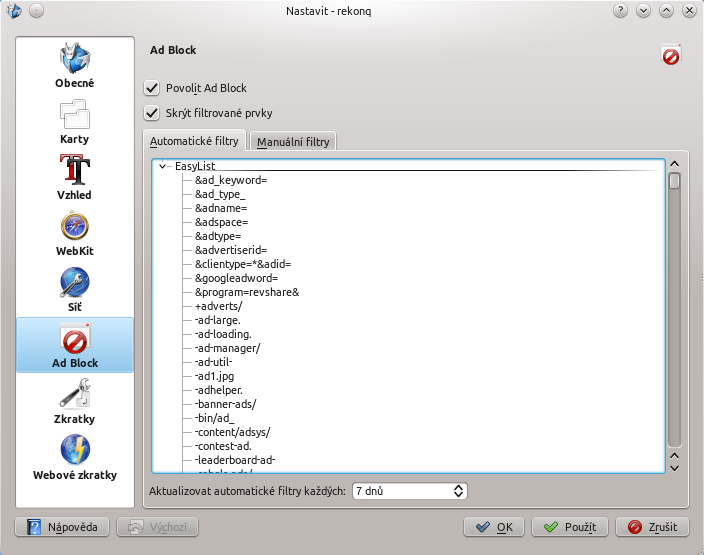Select the -ad-manager/ filter row
The width and height of the screenshot is (704, 555).
click(227, 348)
